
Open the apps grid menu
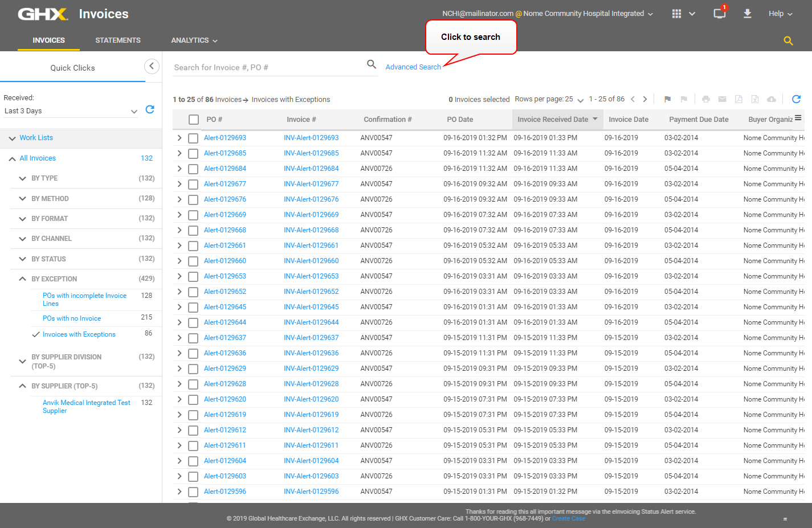point(676,14)
